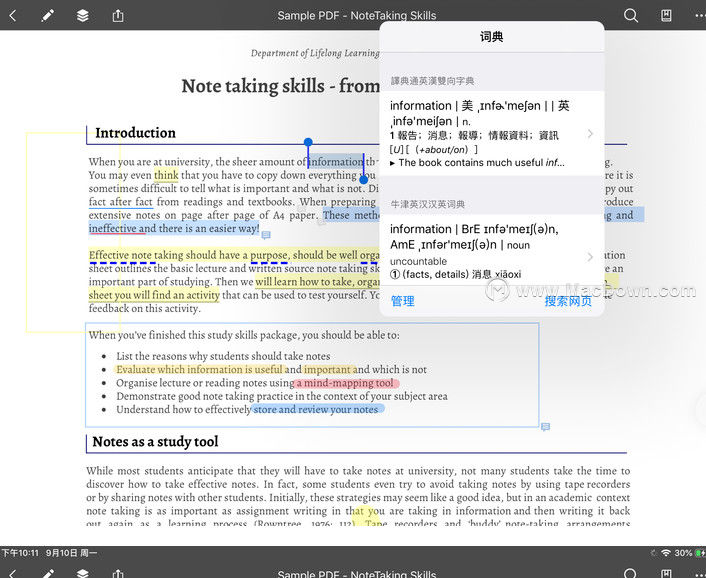Click the 30% battery indicator
706x578 pixels.
coord(683,553)
